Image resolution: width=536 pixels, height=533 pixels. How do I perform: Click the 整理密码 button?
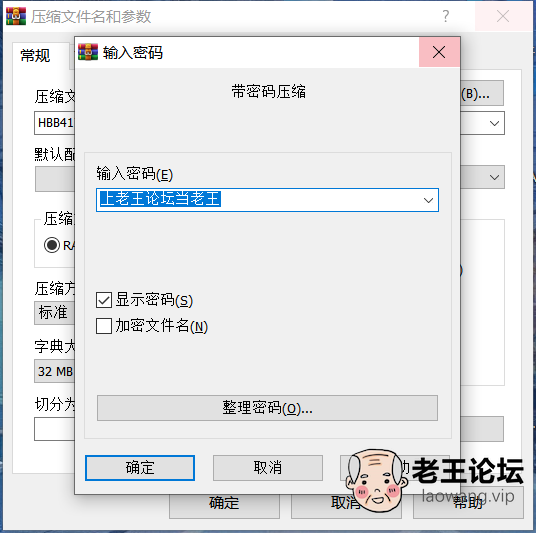(267, 408)
